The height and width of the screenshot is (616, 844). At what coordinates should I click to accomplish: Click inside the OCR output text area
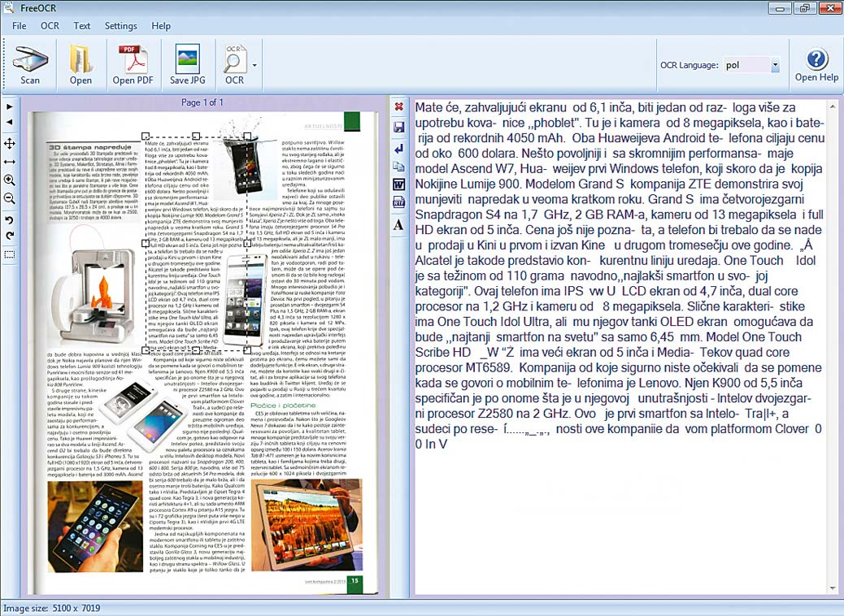click(619, 346)
